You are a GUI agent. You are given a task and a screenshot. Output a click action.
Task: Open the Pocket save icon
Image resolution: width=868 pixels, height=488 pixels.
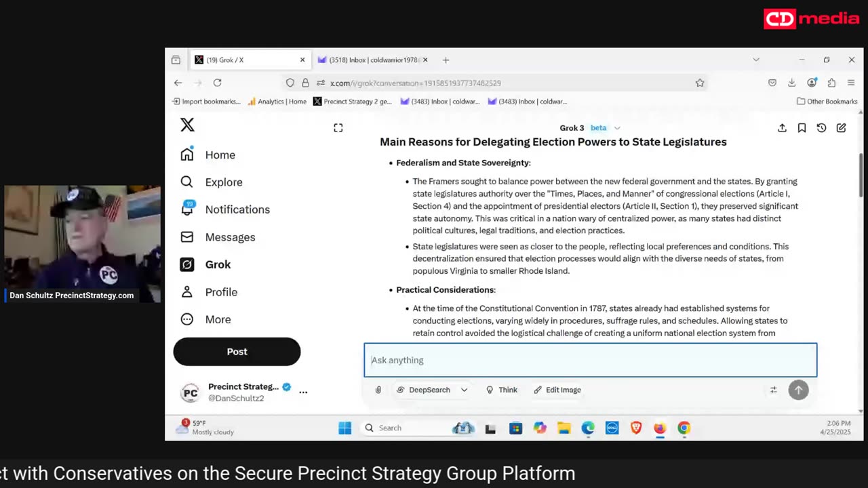click(772, 83)
